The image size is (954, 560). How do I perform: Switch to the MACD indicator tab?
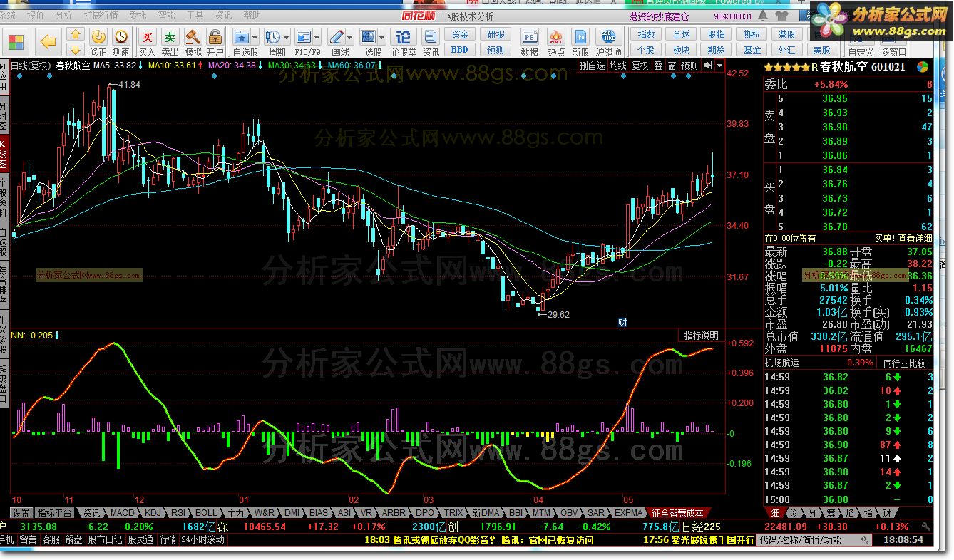coord(122,512)
